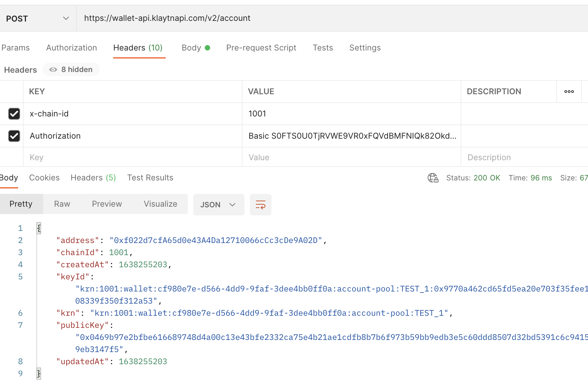This screenshot has height=381, width=588.
Task: Click the 1001 value cell
Action: [352, 114]
